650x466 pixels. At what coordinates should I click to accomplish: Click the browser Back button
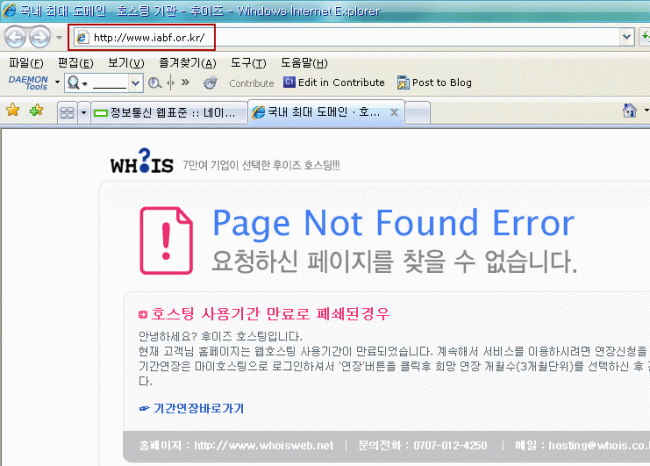[x=17, y=37]
